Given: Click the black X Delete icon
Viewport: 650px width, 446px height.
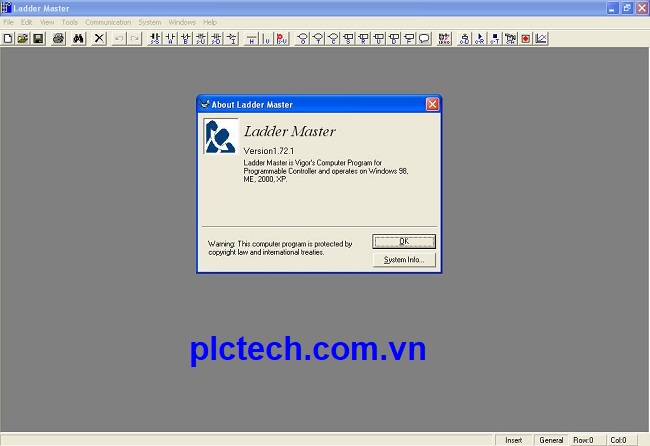Looking at the screenshot, I should (x=99, y=39).
